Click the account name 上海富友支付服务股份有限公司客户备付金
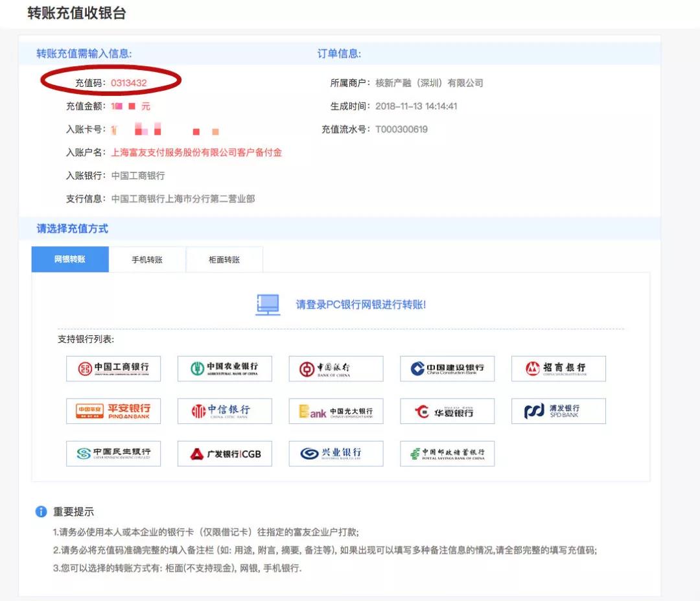The width and height of the screenshot is (700, 601). pyautogui.click(x=196, y=153)
